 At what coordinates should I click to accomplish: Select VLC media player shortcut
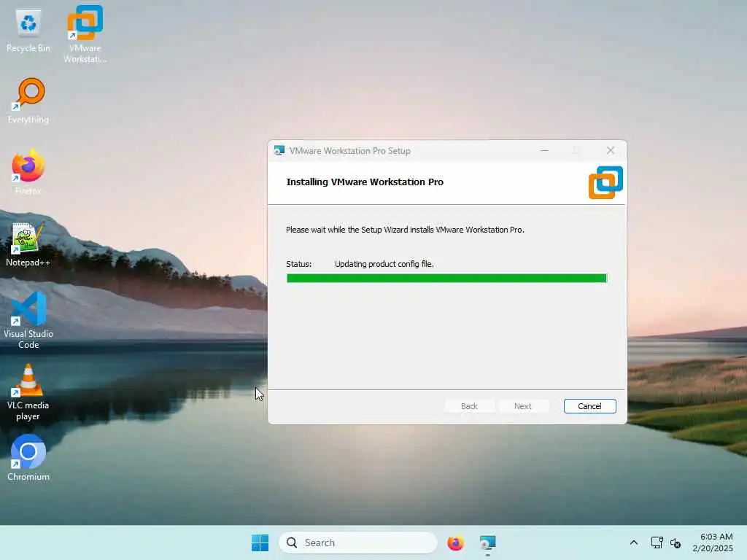pyautogui.click(x=28, y=392)
